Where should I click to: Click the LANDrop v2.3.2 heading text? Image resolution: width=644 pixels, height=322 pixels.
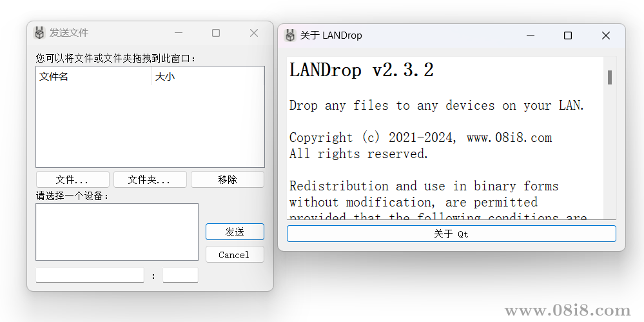(362, 70)
